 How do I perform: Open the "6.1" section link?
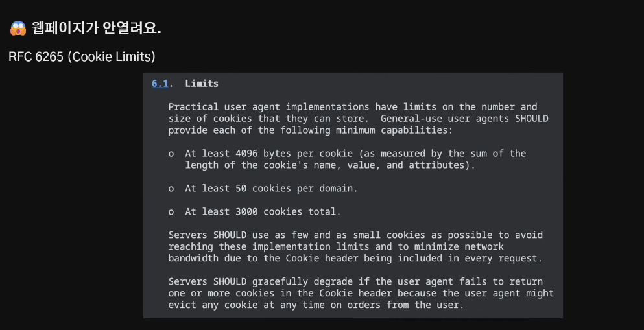click(160, 84)
